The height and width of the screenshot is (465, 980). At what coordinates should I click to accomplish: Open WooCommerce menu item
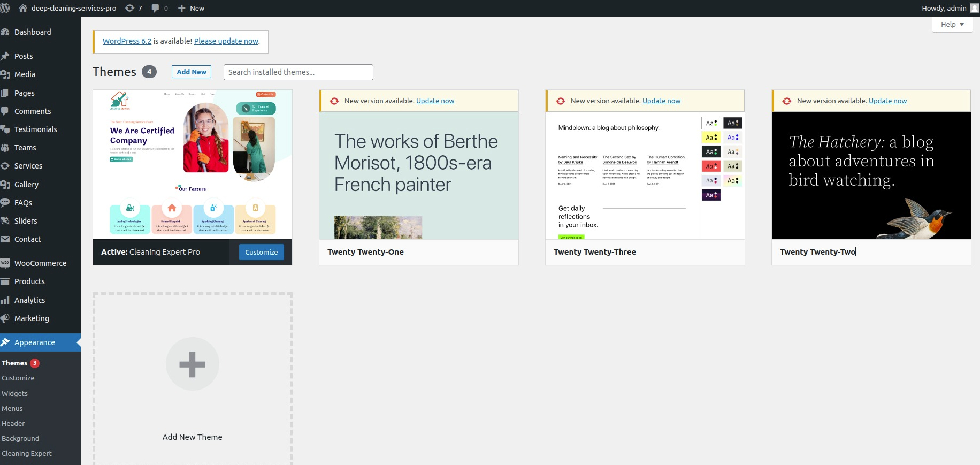click(40, 263)
